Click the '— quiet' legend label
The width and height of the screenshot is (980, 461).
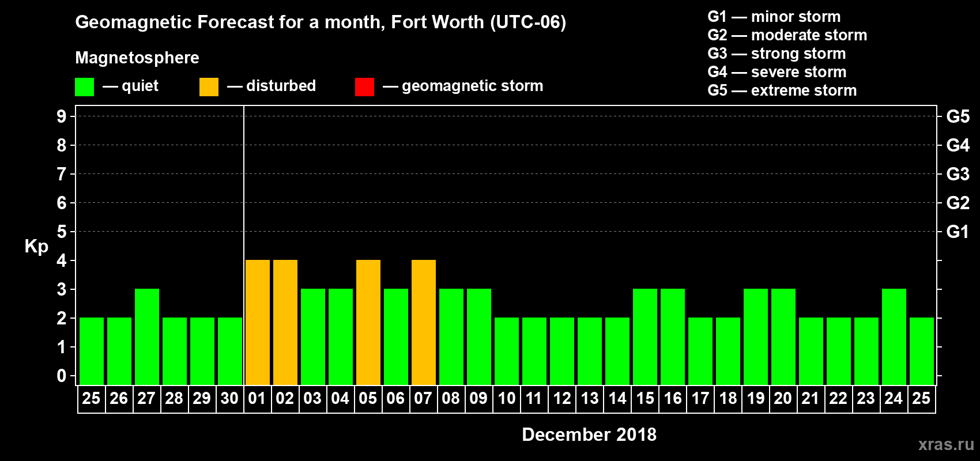pos(130,86)
